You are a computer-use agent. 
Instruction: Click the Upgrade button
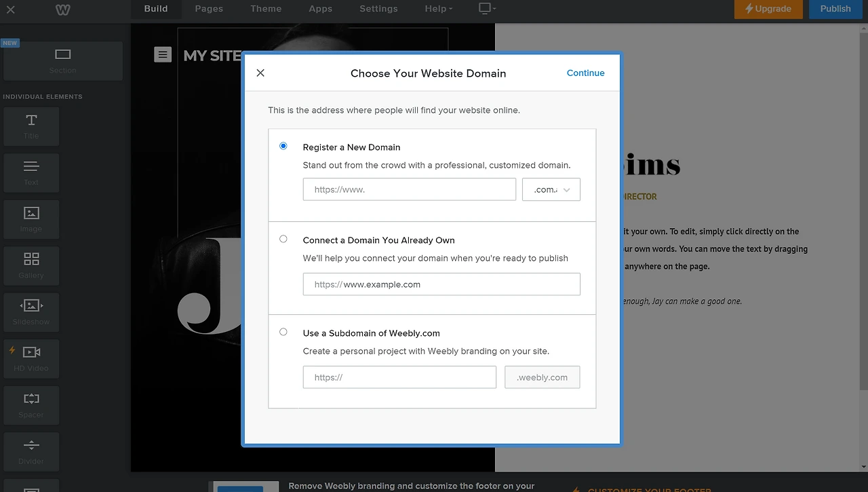[x=768, y=9]
